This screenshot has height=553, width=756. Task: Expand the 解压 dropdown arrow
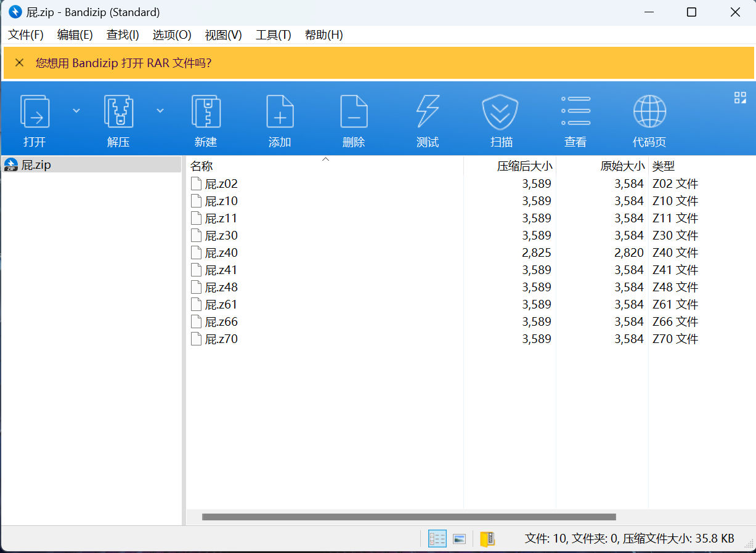tap(160, 111)
